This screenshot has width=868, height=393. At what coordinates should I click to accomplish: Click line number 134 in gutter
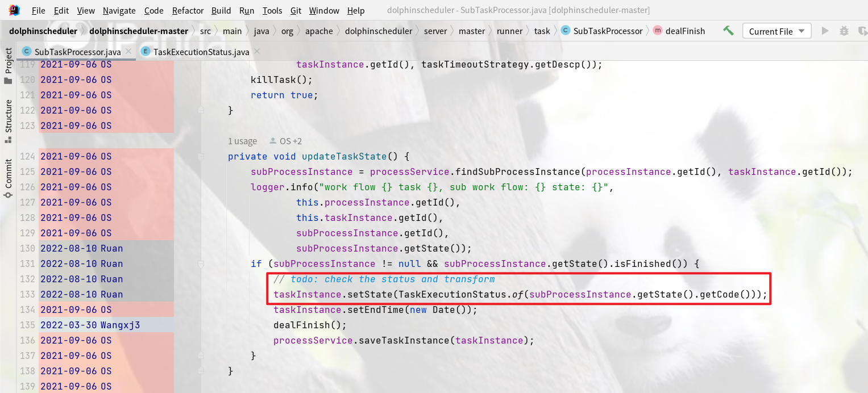27,310
